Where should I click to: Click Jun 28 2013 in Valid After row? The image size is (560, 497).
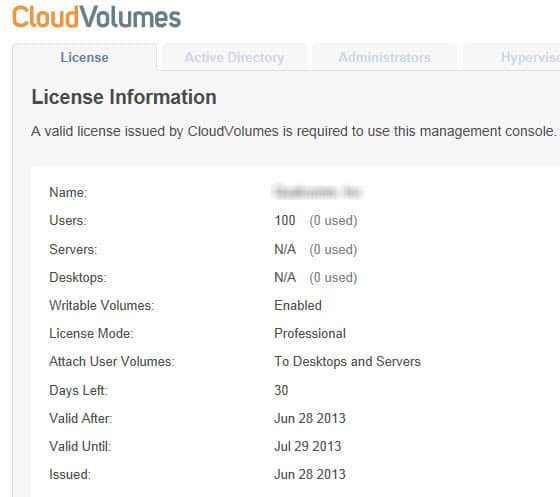[310, 418]
